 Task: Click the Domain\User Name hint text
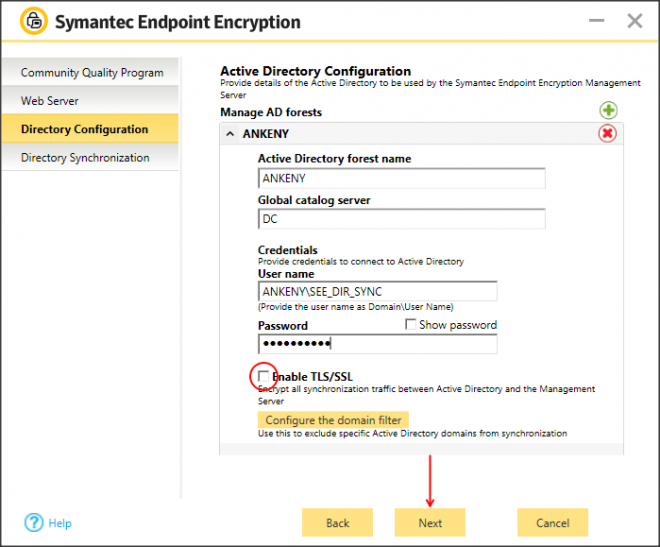pos(356,307)
